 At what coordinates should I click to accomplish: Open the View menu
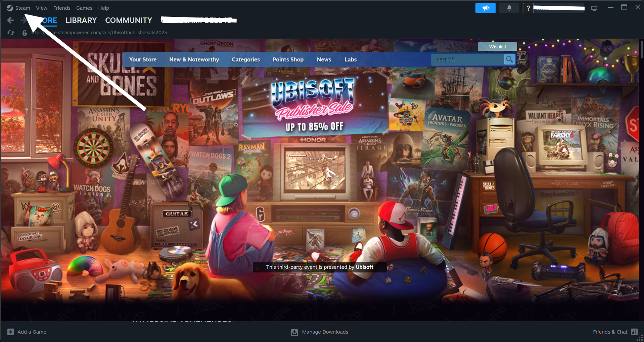[x=42, y=8]
